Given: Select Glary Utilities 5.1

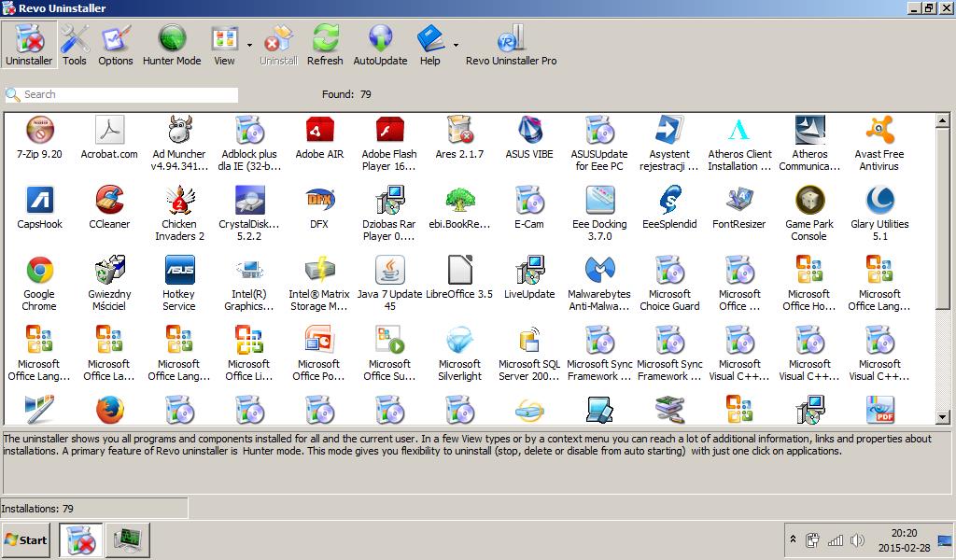Looking at the screenshot, I should [x=879, y=215].
